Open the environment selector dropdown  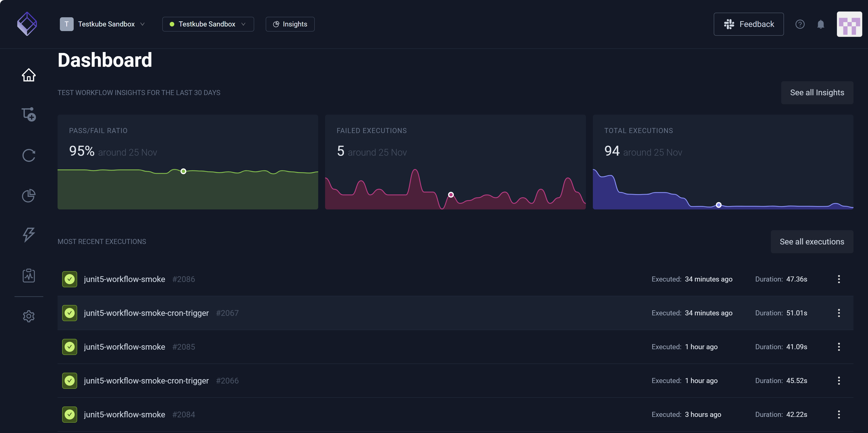(x=208, y=24)
